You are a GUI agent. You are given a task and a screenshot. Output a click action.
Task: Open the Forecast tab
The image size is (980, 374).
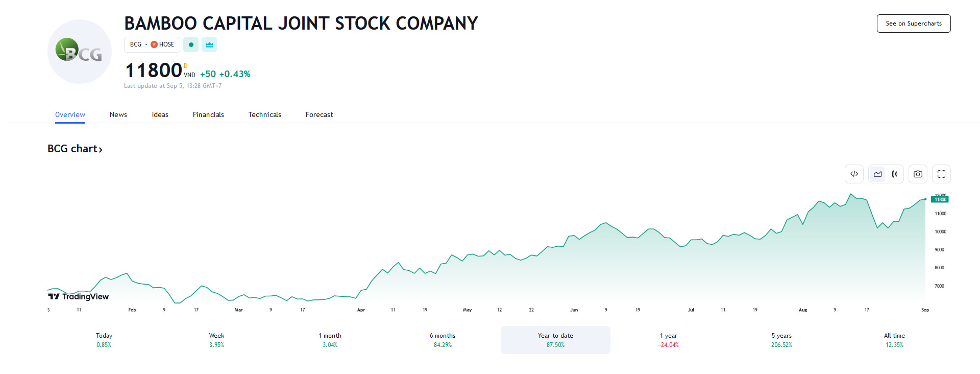pyautogui.click(x=319, y=115)
